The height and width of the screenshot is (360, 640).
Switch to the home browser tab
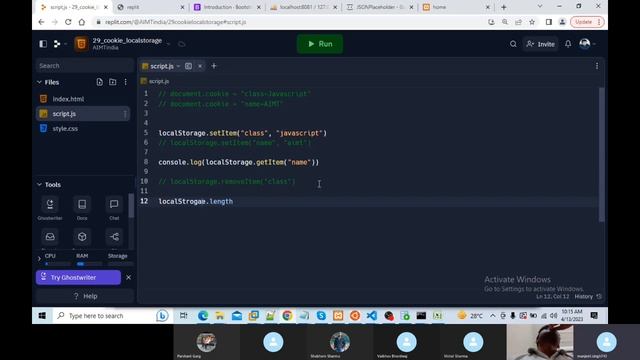click(x=456, y=7)
